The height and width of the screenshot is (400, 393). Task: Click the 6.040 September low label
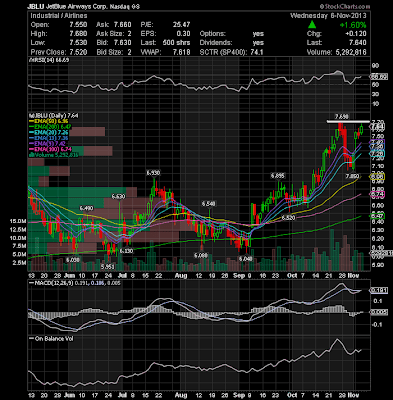pos(246,259)
